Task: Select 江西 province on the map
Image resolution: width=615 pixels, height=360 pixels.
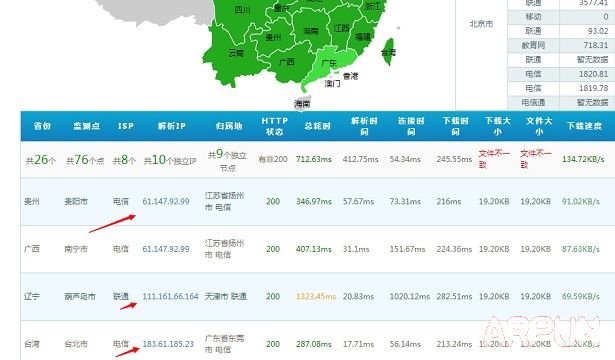Action: [x=341, y=28]
